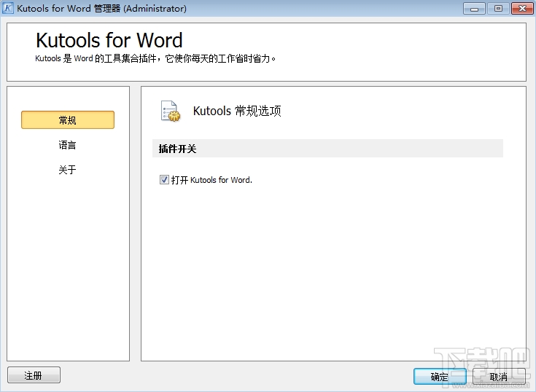The image size is (536, 392).
Task: Confirm settings with 确定 button
Action: pyautogui.click(x=440, y=377)
